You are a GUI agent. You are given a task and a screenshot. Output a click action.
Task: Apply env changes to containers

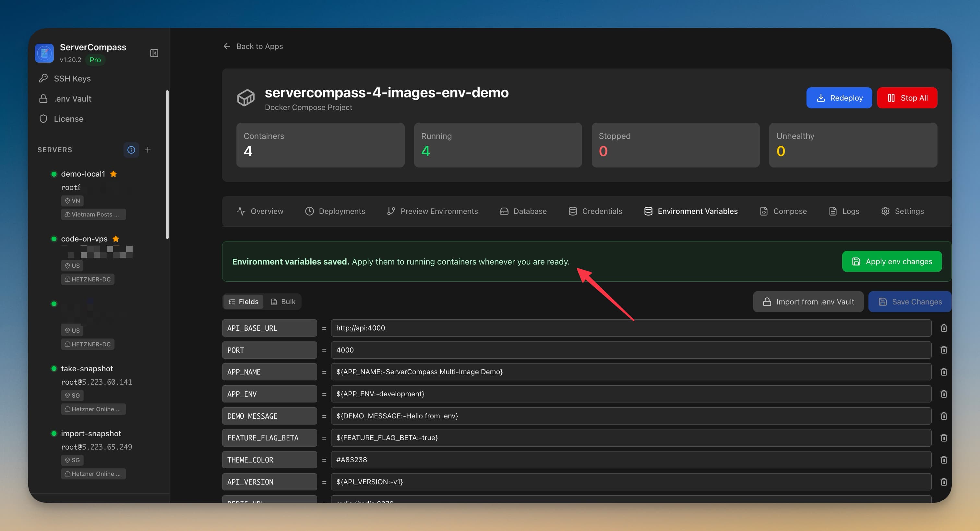pos(892,262)
